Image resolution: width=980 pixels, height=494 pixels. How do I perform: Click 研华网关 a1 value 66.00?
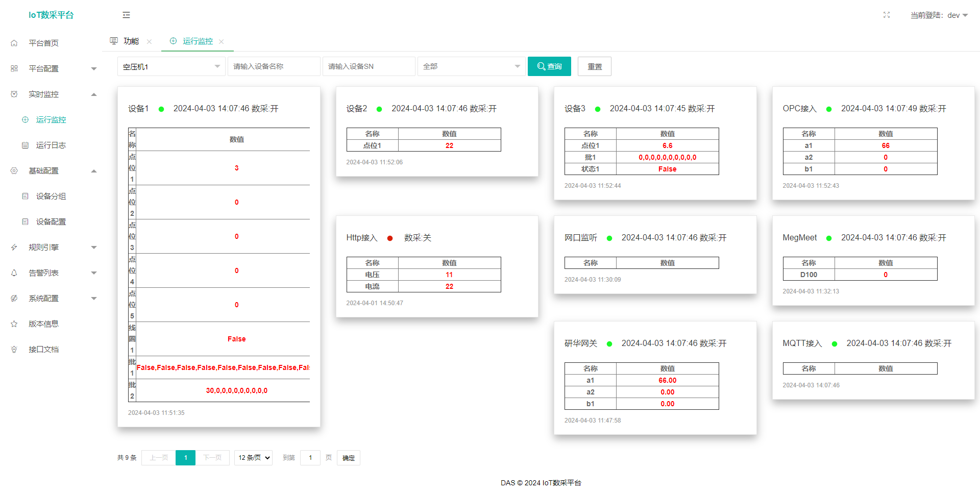click(668, 380)
